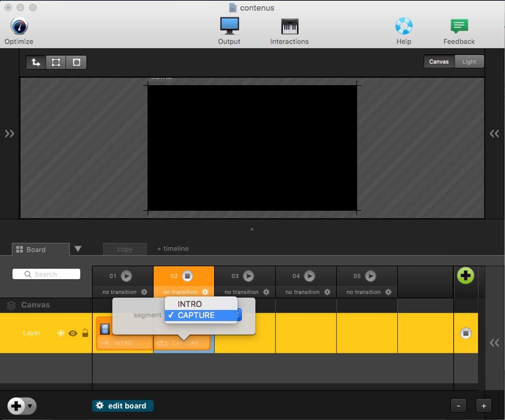Viewport: 505px width, 420px height.
Task: Select the corner-handle warp tool
Action: (56, 62)
